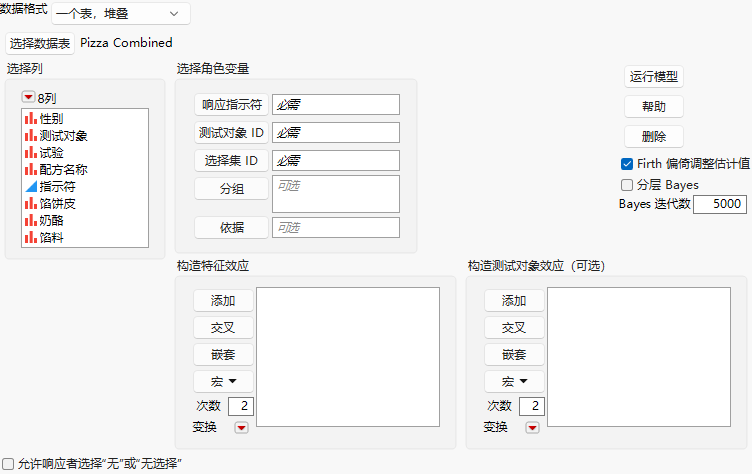Open 宏 dropdown in 构造测试对象效应
This screenshot has height=474, width=752.
tap(514, 381)
